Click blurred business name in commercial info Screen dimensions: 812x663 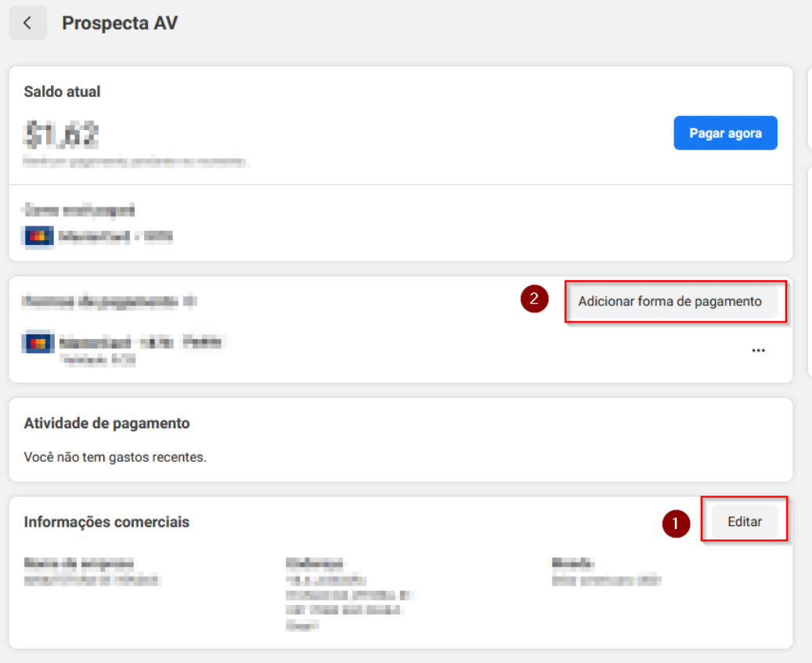pos(92,572)
